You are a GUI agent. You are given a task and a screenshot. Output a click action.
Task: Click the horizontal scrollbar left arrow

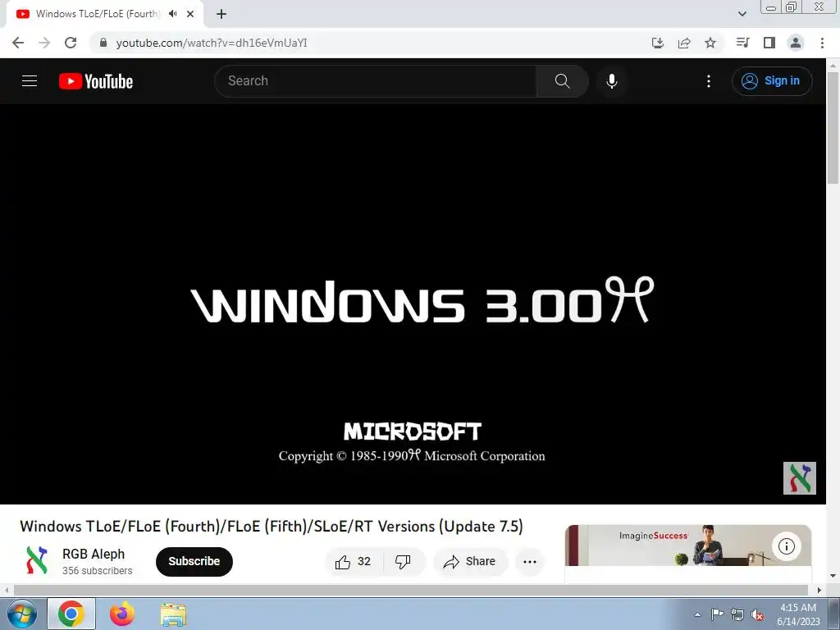click(6, 590)
